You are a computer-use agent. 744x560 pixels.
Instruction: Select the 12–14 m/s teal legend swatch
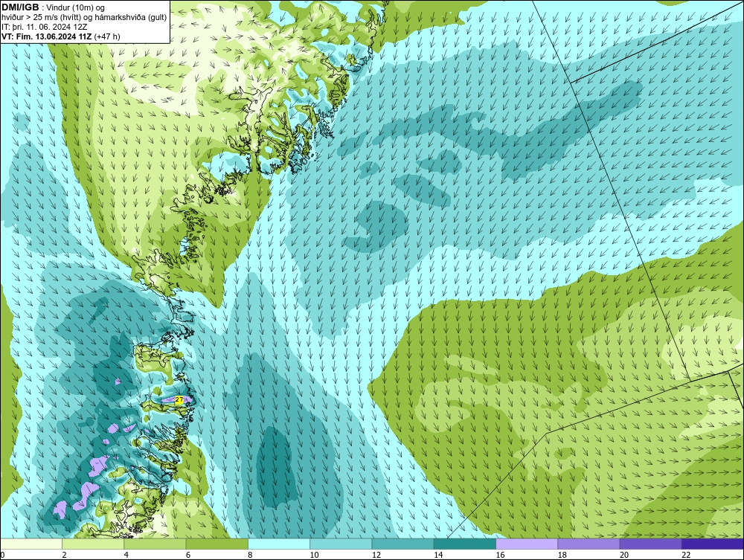pos(403,544)
